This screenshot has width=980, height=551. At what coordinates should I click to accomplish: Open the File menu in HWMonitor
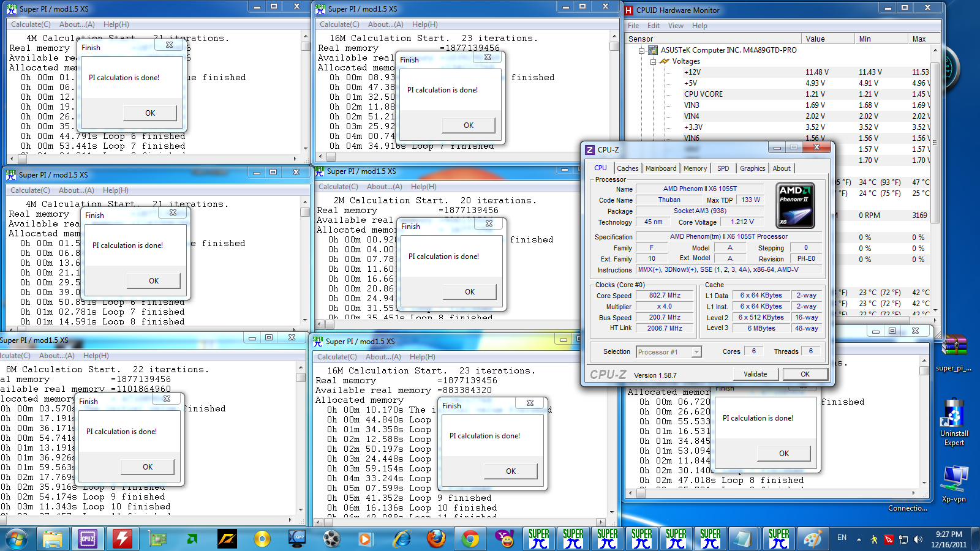pos(633,26)
